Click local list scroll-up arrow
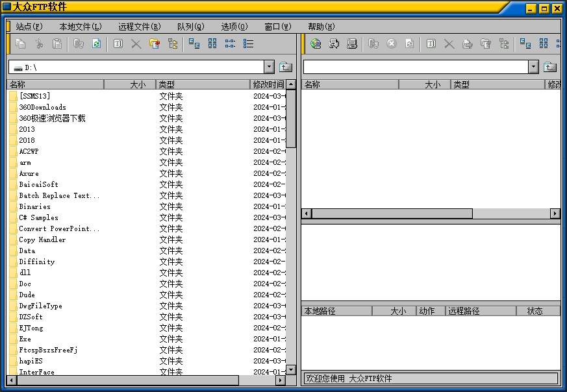Image resolution: width=567 pixels, height=392 pixels. [x=291, y=84]
